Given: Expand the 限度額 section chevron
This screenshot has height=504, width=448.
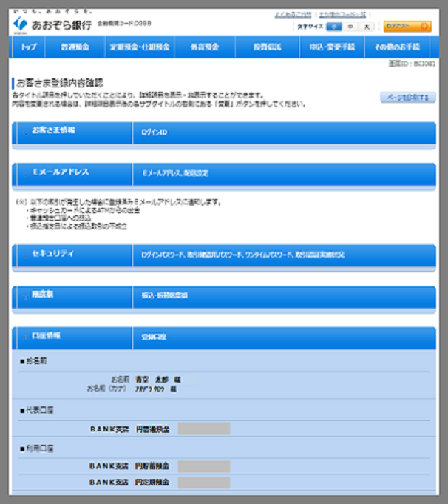Looking at the screenshot, I should [x=25, y=297].
